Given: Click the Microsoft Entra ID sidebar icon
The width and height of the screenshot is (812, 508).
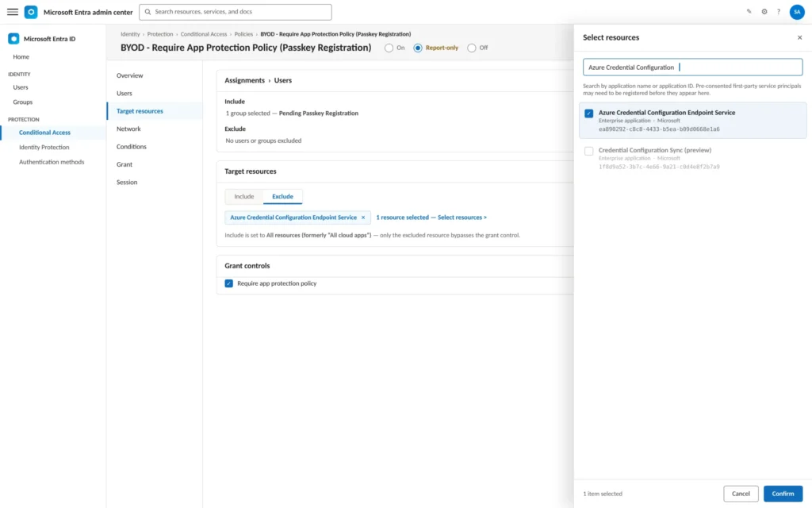Looking at the screenshot, I should 13,38.
